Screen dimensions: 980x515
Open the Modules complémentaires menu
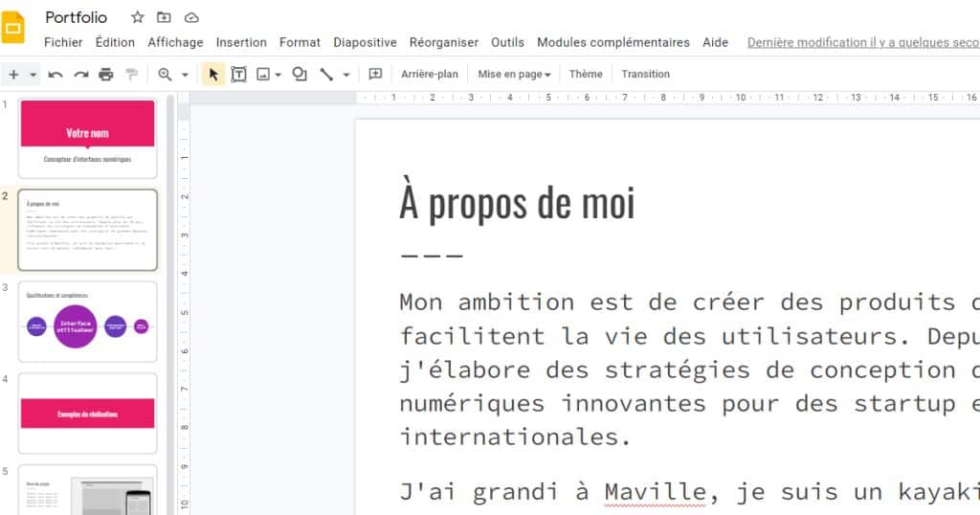(x=613, y=42)
